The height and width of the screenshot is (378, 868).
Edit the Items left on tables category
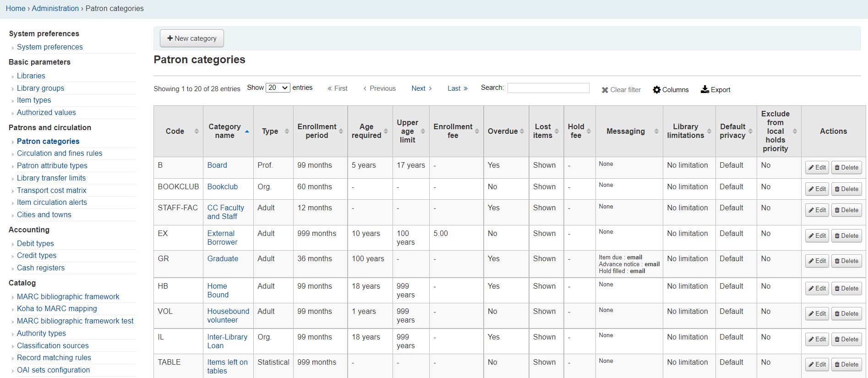(x=817, y=364)
